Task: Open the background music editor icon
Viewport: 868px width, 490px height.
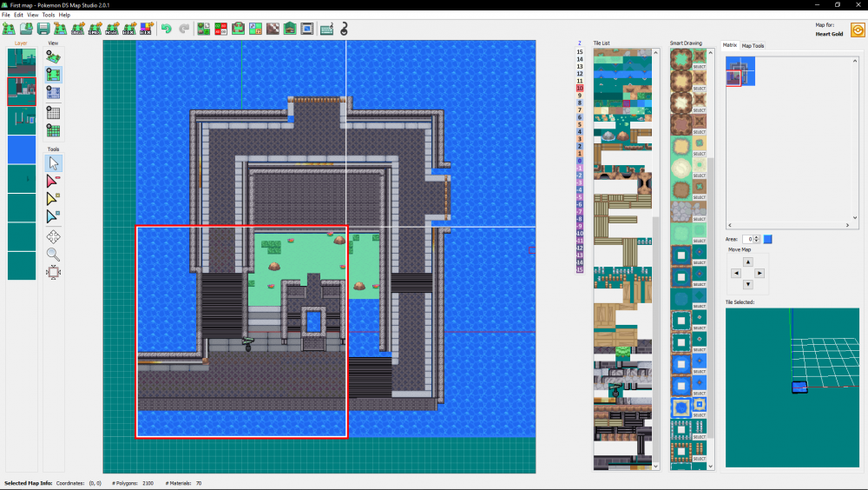Action: click(x=255, y=29)
